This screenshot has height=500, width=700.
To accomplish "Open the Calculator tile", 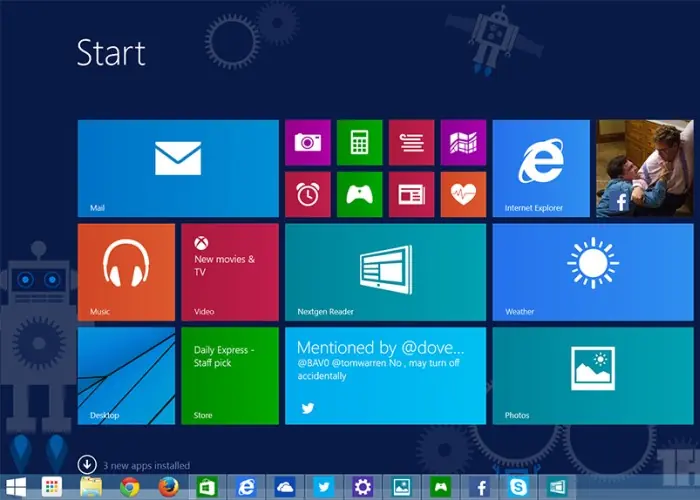I will coord(360,142).
